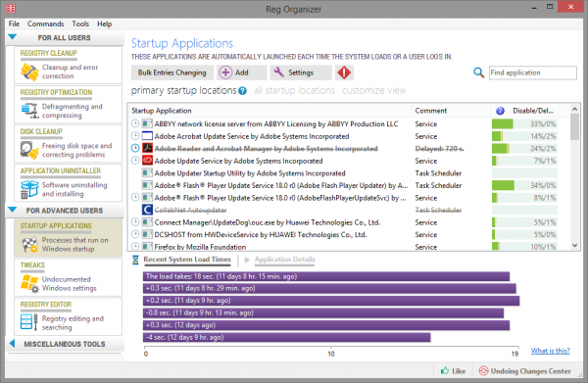This screenshot has height=383, width=588.
Task: Click the Like button in status bar
Action: point(453,370)
